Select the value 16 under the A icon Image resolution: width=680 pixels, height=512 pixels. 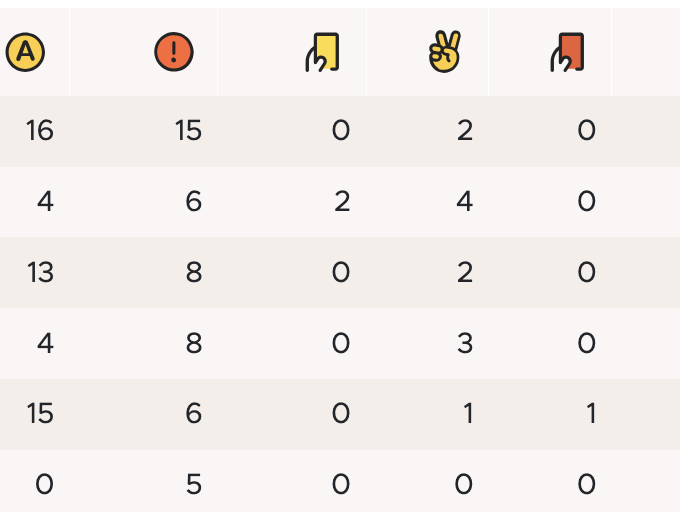(x=40, y=131)
